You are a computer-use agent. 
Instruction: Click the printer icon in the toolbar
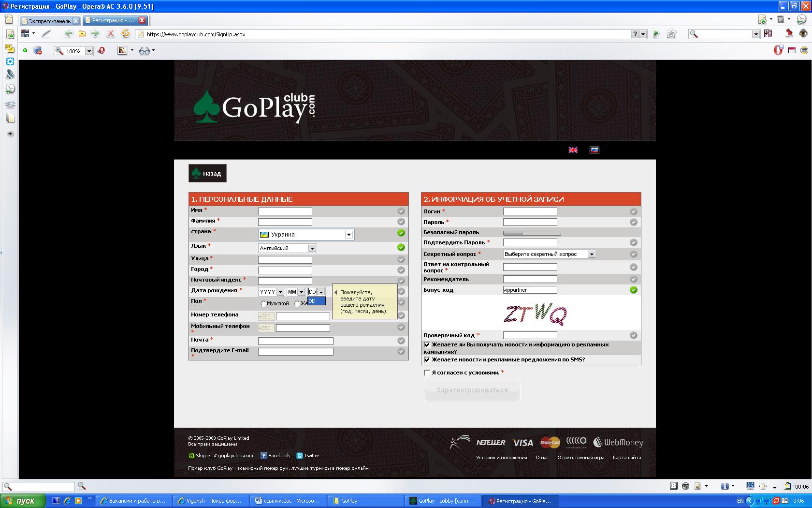(x=804, y=50)
